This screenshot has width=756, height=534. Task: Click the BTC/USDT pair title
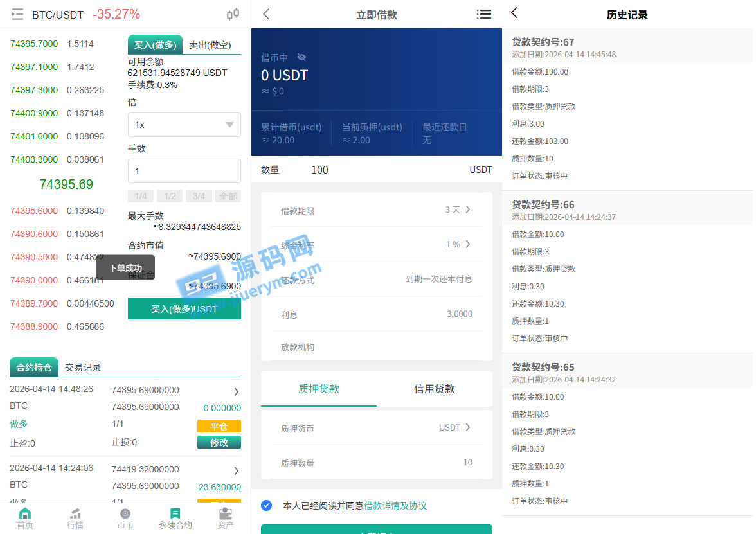(58, 15)
